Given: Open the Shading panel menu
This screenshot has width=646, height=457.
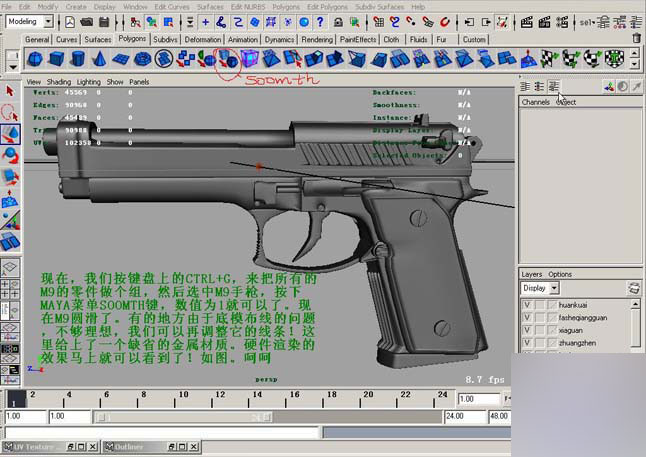Looking at the screenshot, I should [x=59, y=82].
